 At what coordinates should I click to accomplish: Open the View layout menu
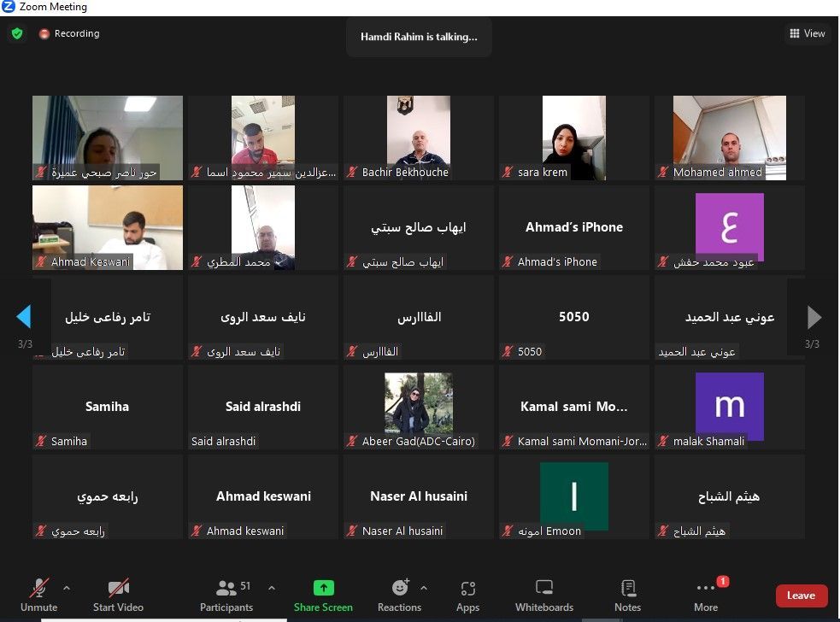point(808,34)
